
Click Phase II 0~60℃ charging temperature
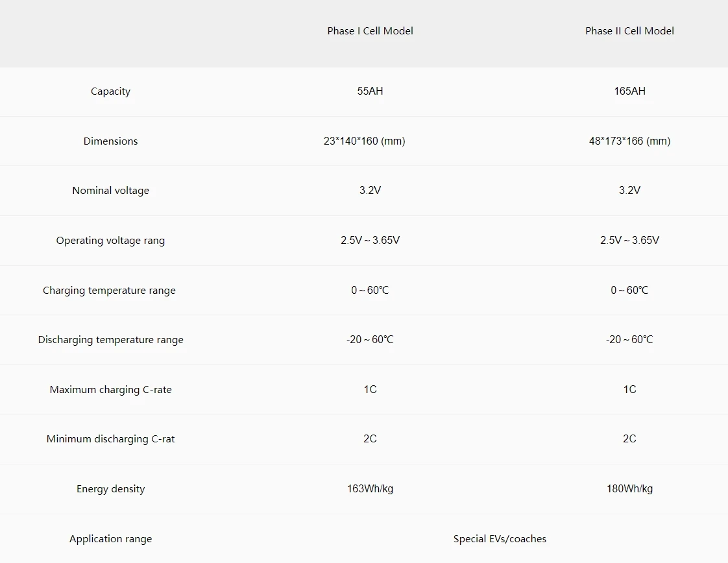click(629, 291)
